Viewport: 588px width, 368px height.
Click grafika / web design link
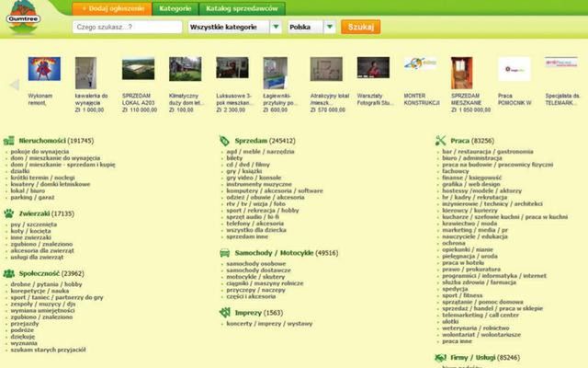coord(471,184)
